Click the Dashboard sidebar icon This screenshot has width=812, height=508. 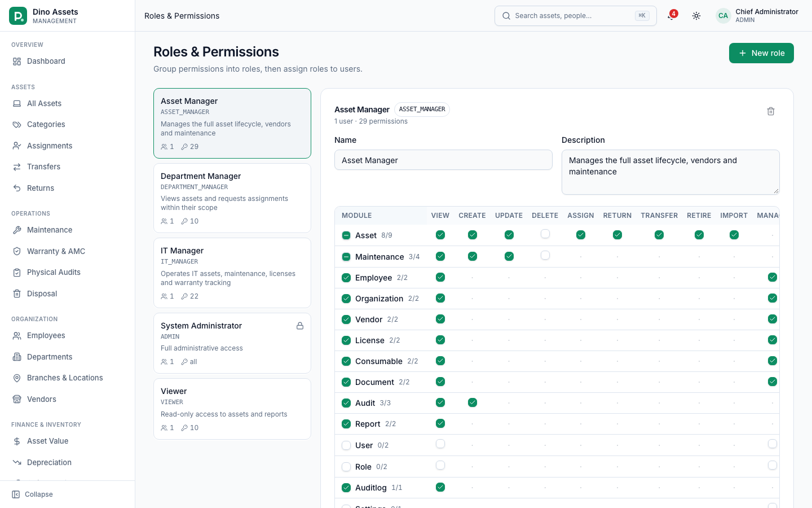click(17, 62)
